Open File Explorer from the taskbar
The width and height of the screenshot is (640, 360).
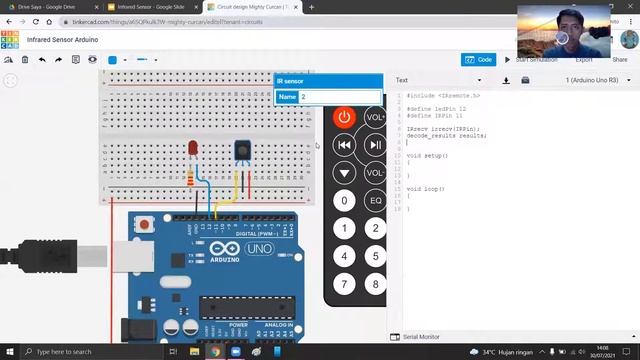tap(194, 351)
